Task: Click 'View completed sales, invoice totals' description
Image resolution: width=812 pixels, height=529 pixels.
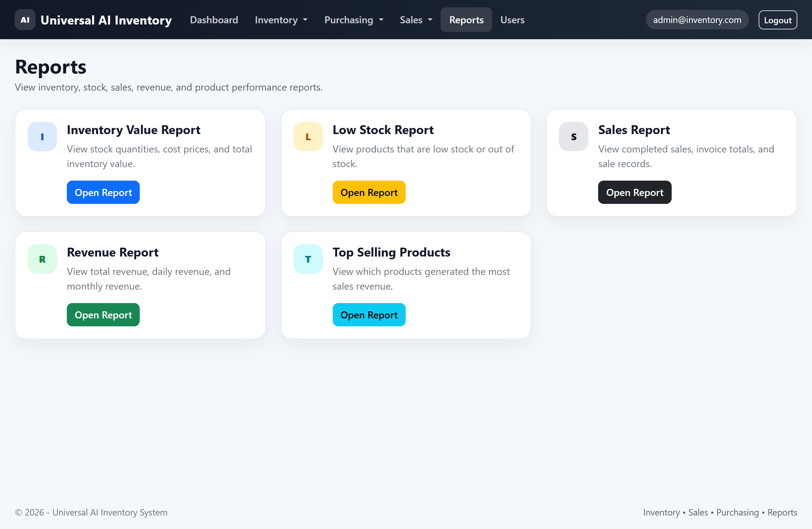Action: [686, 156]
